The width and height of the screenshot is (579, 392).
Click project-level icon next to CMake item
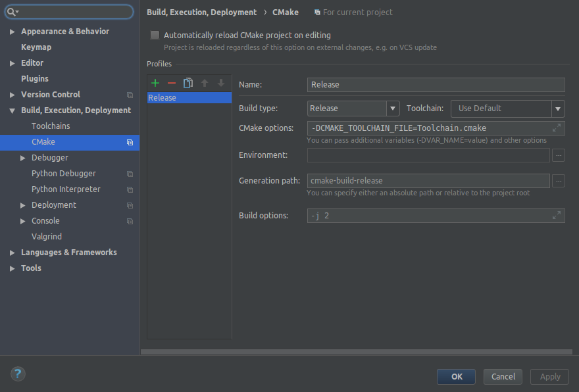[130, 143]
